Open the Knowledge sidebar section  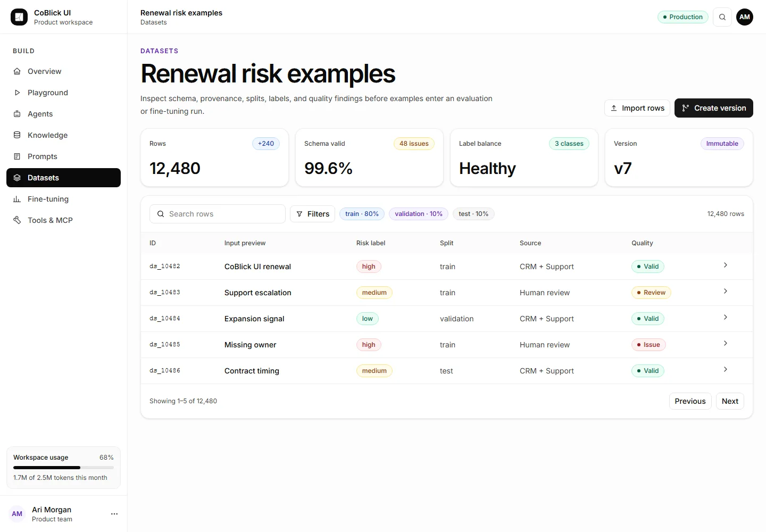point(63,135)
